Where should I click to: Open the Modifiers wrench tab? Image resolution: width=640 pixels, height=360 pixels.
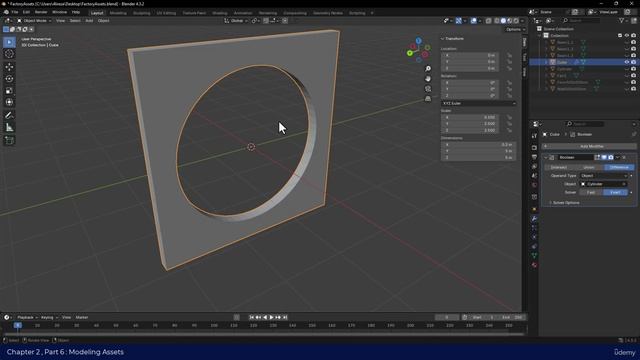click(x=534, y=219)
